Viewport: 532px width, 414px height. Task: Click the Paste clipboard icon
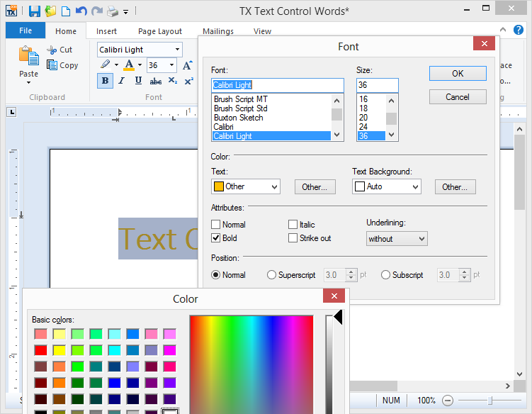pyautogui.click(x=28, y=55)
